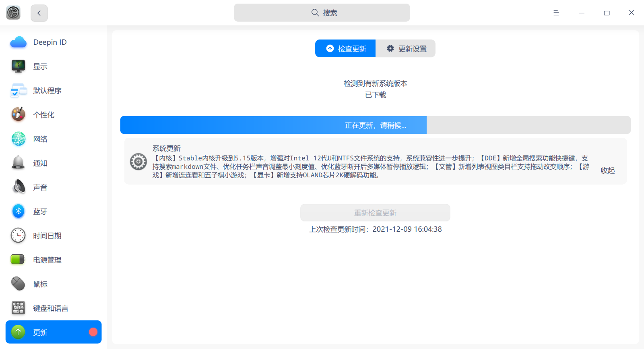This screenshot has height=349, width=644.
Task: Click the update progress bar
Action: pos(376,125)
